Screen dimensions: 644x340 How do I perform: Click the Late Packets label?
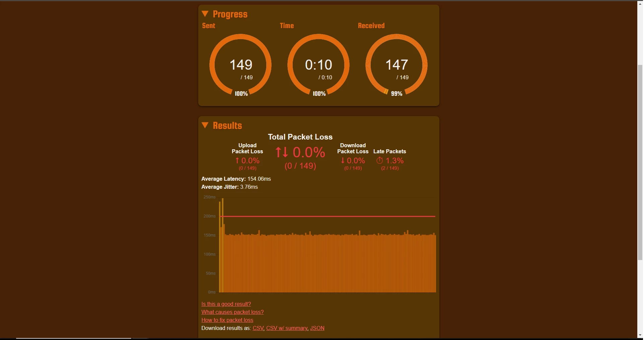[x=390, y=152]
